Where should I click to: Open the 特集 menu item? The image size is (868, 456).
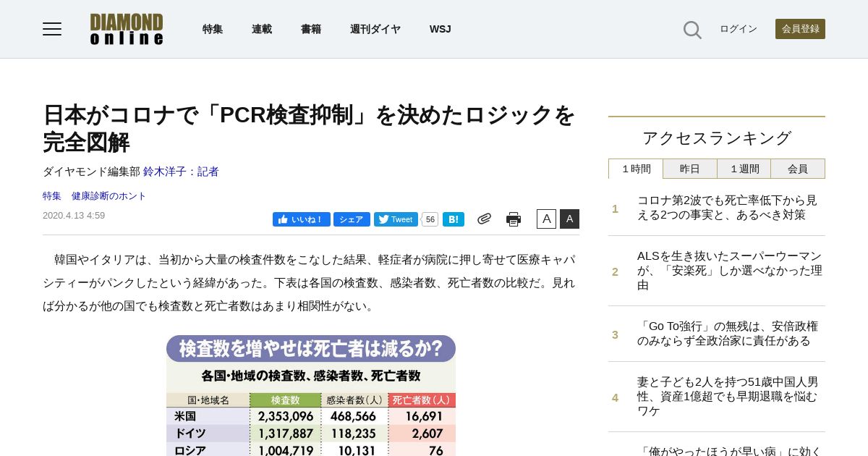tap(213, 29)
